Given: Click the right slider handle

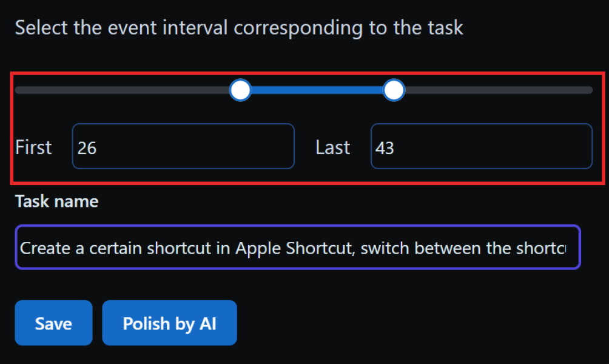Looking at the screenshot, I should coord(394,90).
